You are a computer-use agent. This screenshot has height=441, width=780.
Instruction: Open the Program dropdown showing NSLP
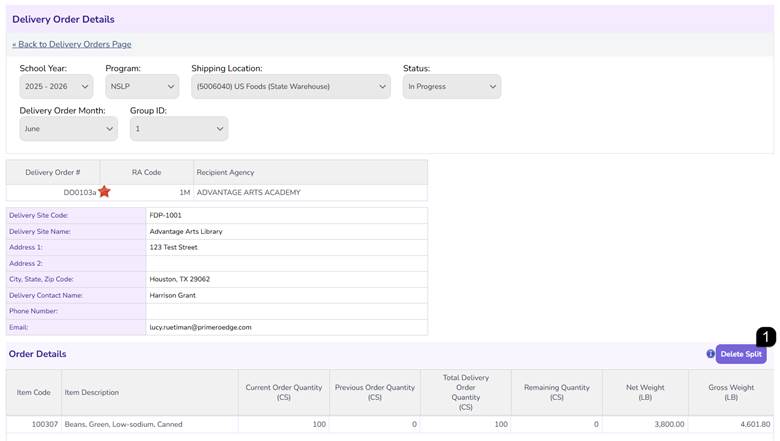[142, 87]
